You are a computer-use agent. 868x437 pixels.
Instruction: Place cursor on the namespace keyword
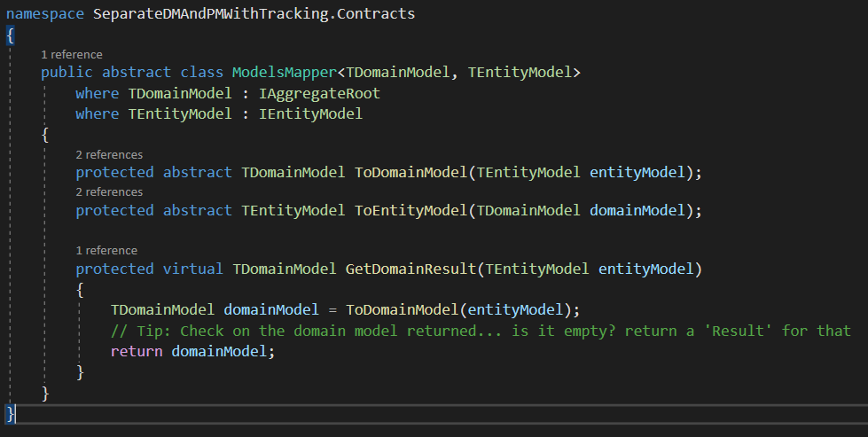click(x=45, y=14)
